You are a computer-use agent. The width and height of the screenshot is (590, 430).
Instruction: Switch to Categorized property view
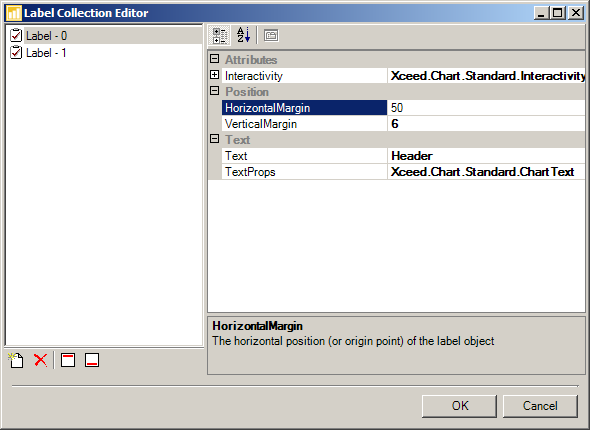click(x=220, y=36)
